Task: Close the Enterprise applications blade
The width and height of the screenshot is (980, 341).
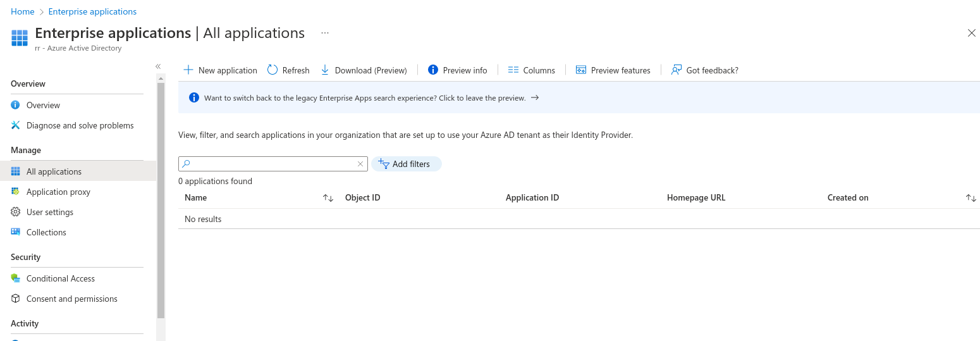Action: [972, 33]
